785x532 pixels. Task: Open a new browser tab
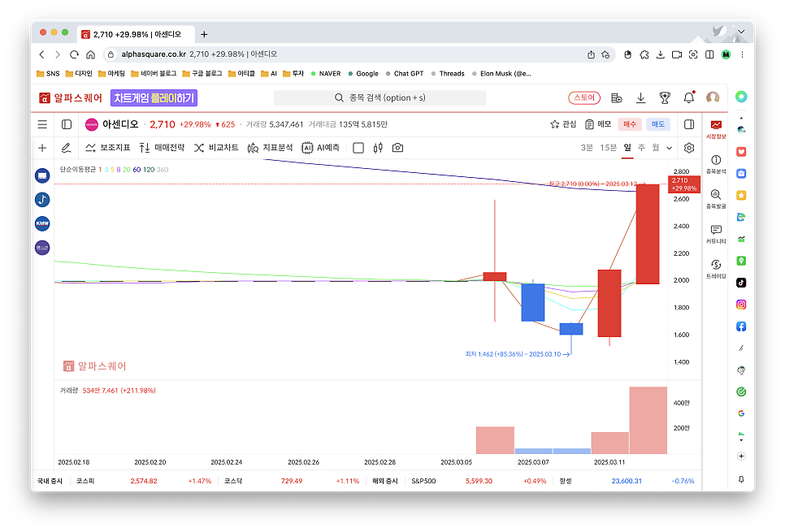coord(204,34)
